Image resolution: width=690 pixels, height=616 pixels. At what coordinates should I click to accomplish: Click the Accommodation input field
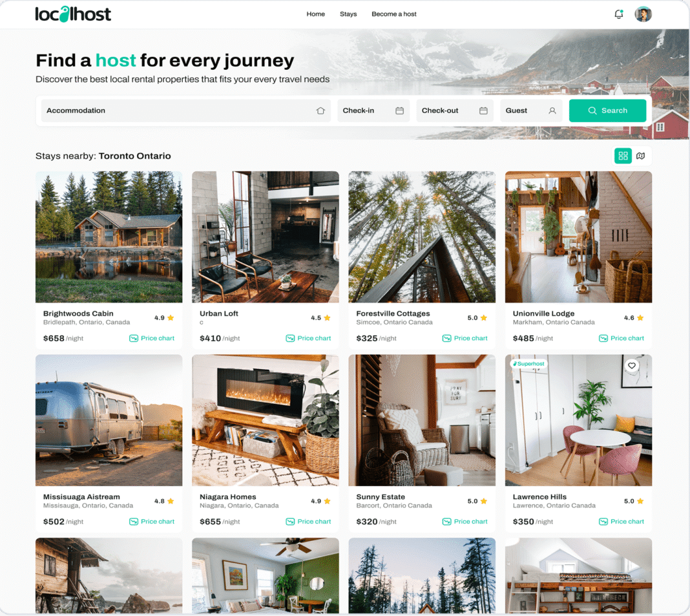pyautogui.click(x=185, y=111)
